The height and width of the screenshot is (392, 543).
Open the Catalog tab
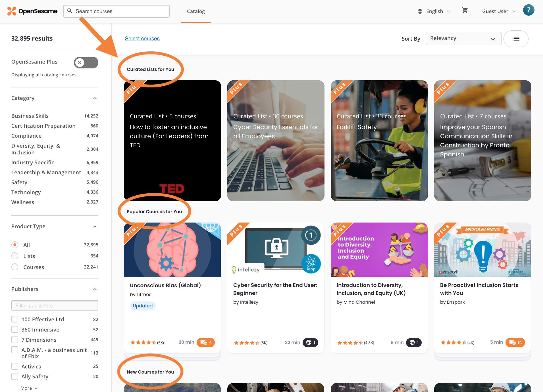tap(196, 11)
